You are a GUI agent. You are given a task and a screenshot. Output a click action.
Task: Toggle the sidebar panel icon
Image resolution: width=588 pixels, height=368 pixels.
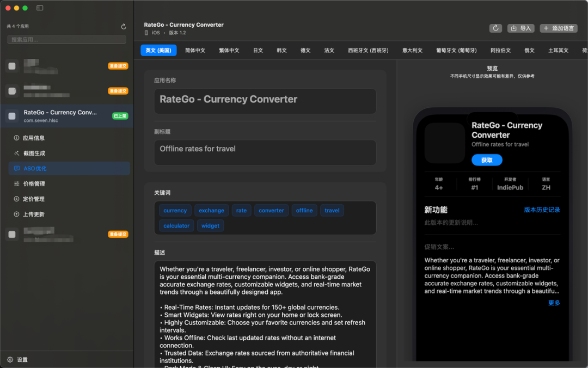[40, 8]
